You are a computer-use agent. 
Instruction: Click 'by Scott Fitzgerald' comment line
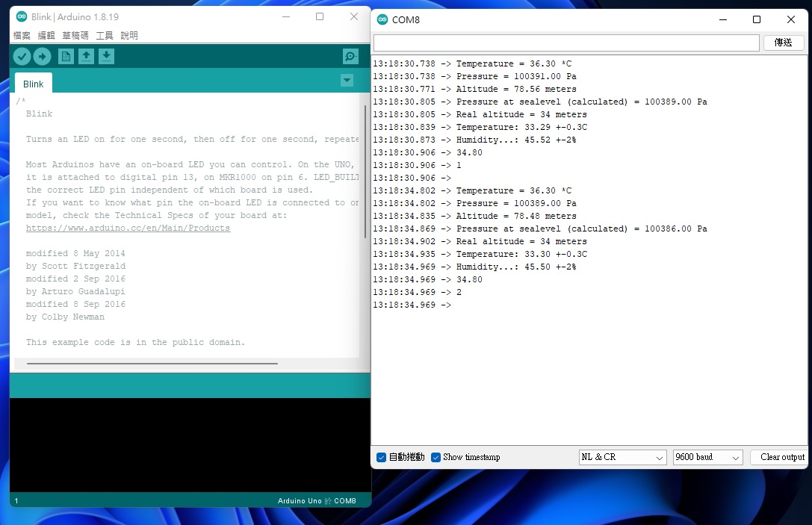[x=75, y=266]
